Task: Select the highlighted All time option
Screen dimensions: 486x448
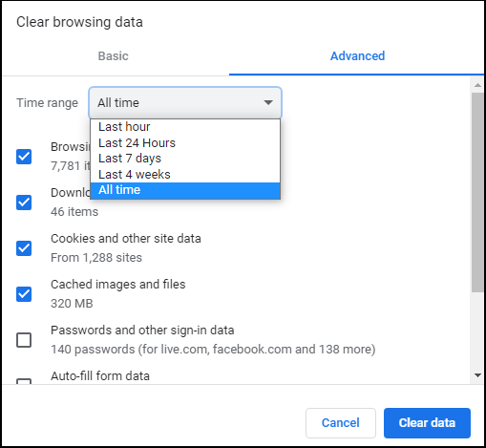Action: pos(185,190)
